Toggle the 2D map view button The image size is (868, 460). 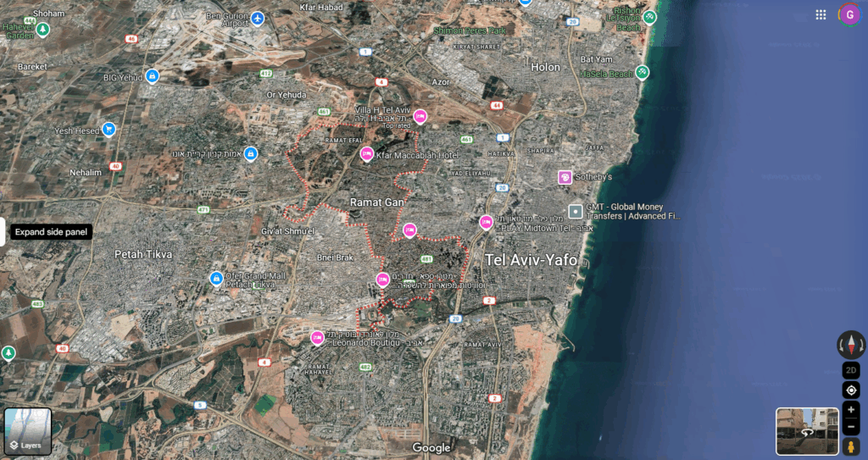[851, 370]
